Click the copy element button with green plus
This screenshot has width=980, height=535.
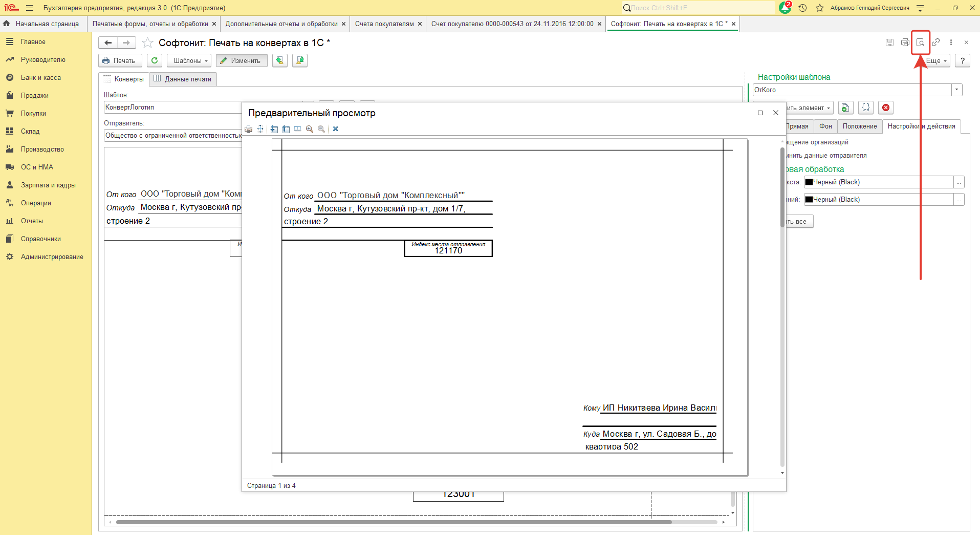click(x=845, y=108)
